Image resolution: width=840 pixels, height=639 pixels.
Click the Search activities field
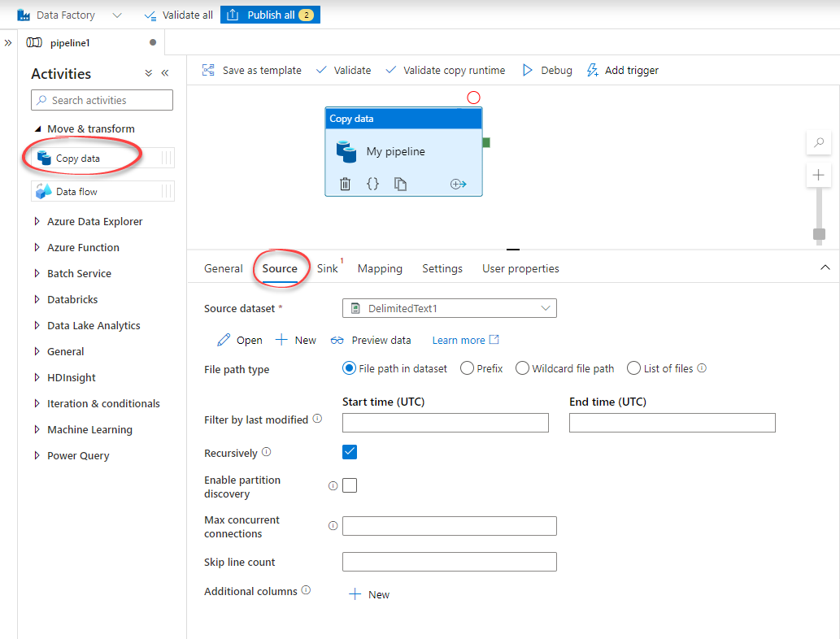point(102,100)
